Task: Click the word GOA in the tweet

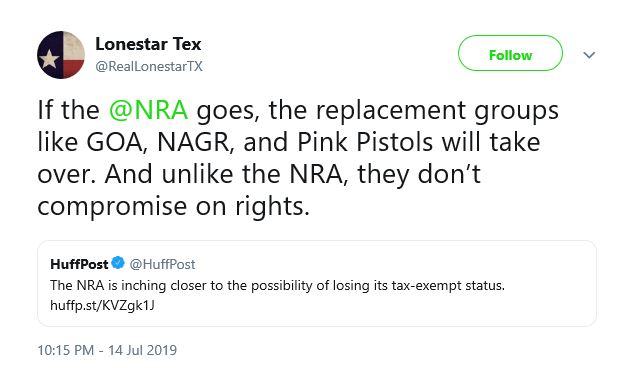Action: click(x=117, y=142)
